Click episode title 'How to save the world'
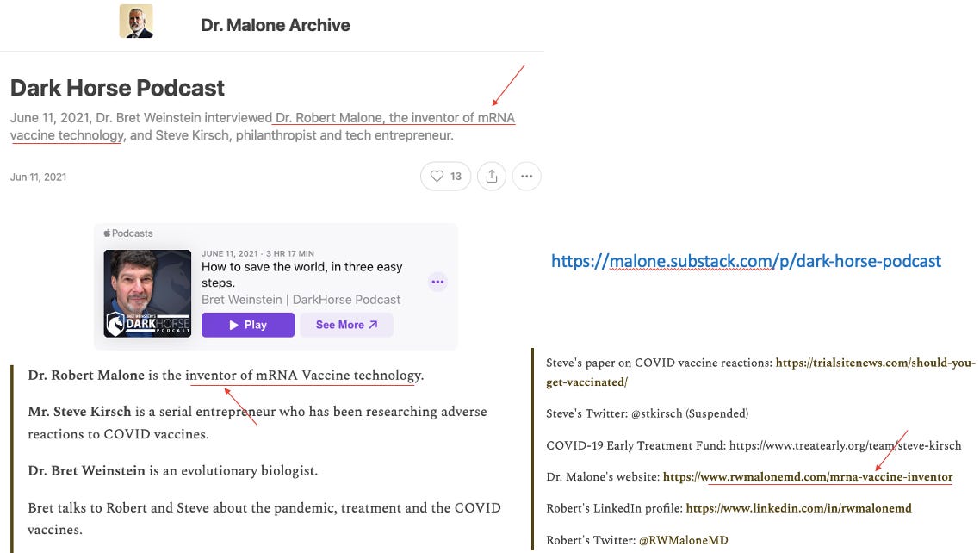 302,274
